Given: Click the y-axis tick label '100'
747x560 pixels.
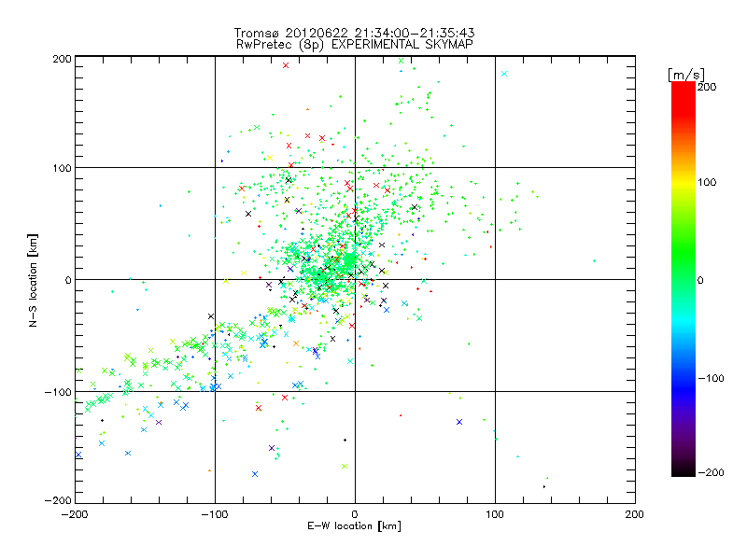Looking at the screenshot, I should 62,168.
